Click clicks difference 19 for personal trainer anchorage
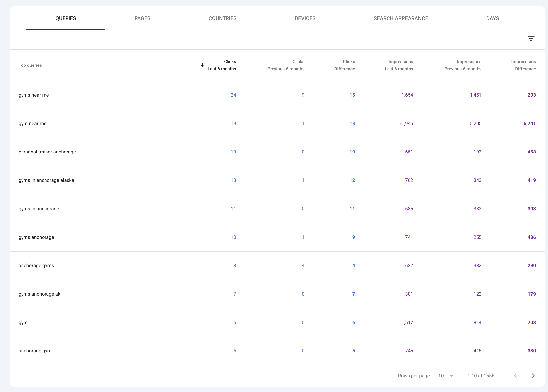The height and width of the screenshot is (392, 548). (x=352, y=152)
